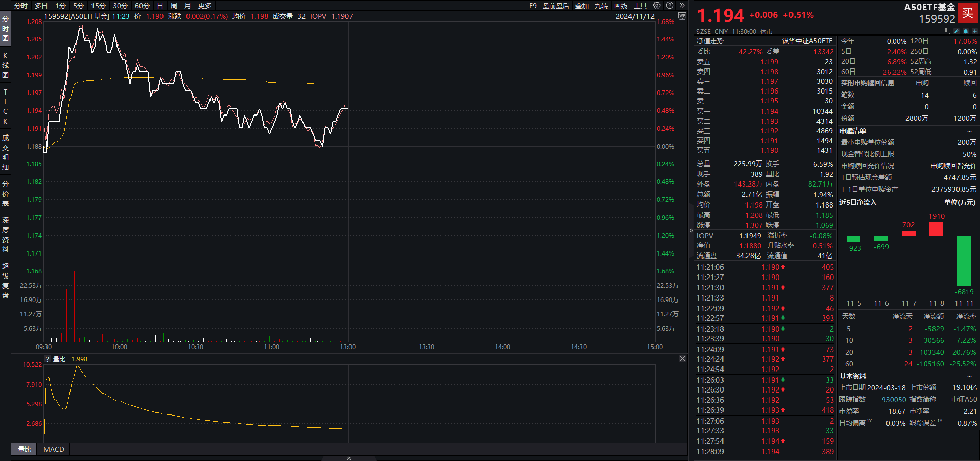Click the WP icon near the date
The height and width of the screenshot is (461, 980).
point(682,16)
